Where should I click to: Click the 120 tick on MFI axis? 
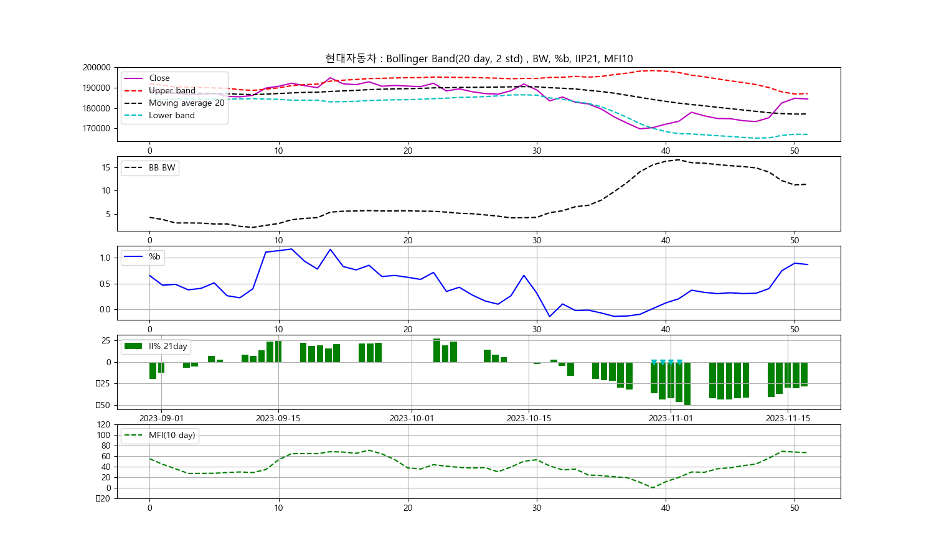click(x=103, y=425)
